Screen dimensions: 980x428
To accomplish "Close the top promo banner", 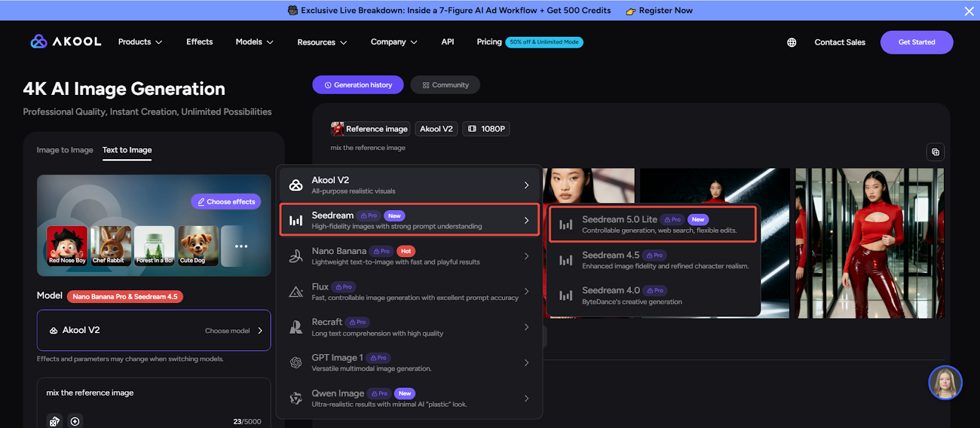I will click(x=969, y=11).
